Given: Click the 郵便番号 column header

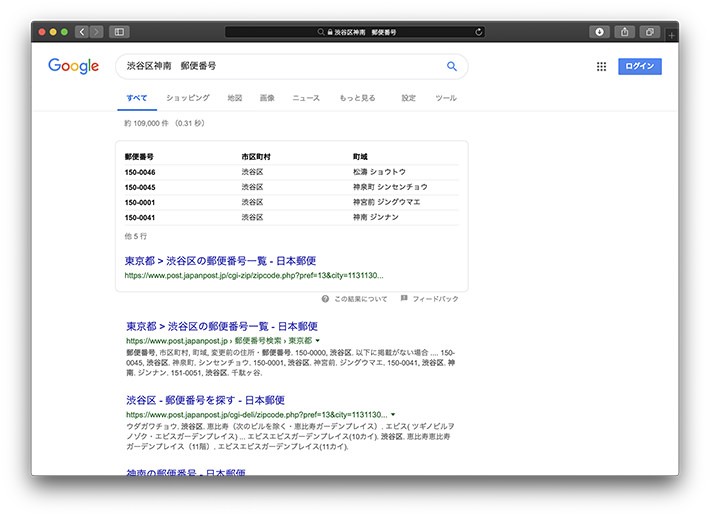Looking at the screenshot, I should [139, 157].
